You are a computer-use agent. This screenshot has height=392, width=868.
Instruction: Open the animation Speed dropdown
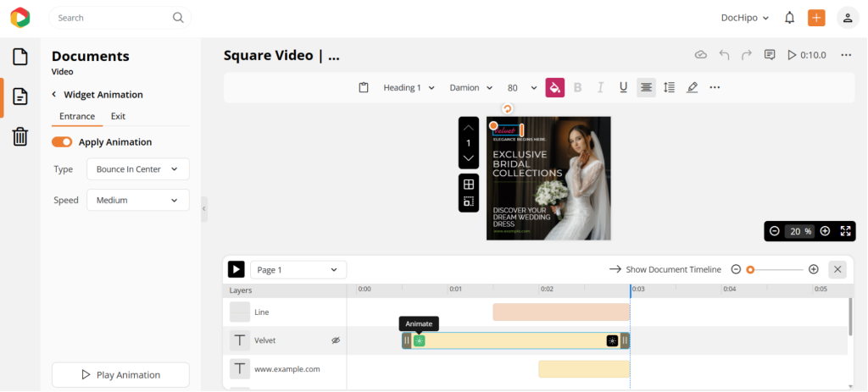[x=138, y=200]
